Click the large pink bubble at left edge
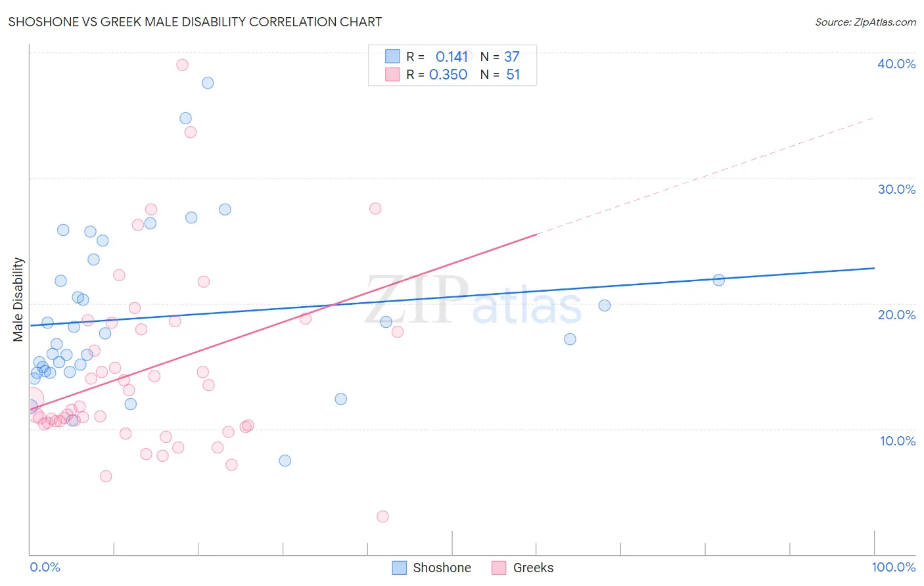924x586 pixels. tap(31, 399)
